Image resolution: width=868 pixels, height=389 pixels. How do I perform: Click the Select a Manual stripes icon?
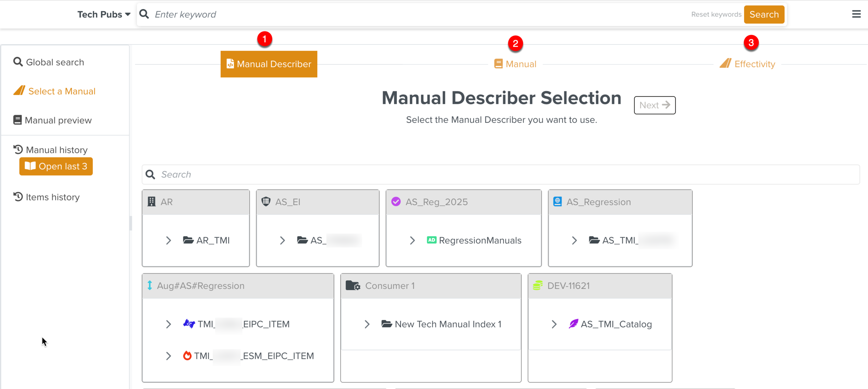[19, 91]
